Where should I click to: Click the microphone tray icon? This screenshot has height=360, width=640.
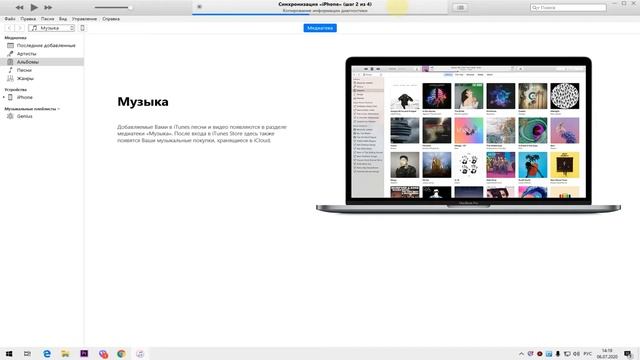coord(558,354)
